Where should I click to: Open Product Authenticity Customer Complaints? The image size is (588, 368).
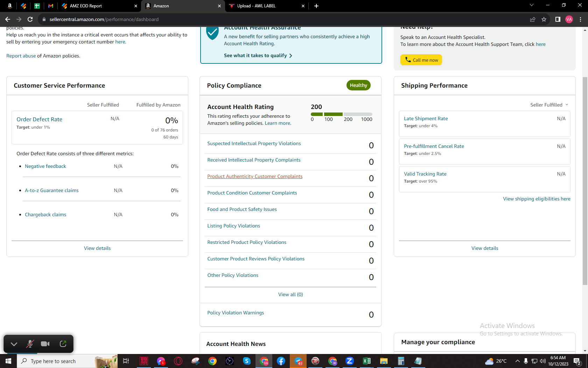point(255,176)
